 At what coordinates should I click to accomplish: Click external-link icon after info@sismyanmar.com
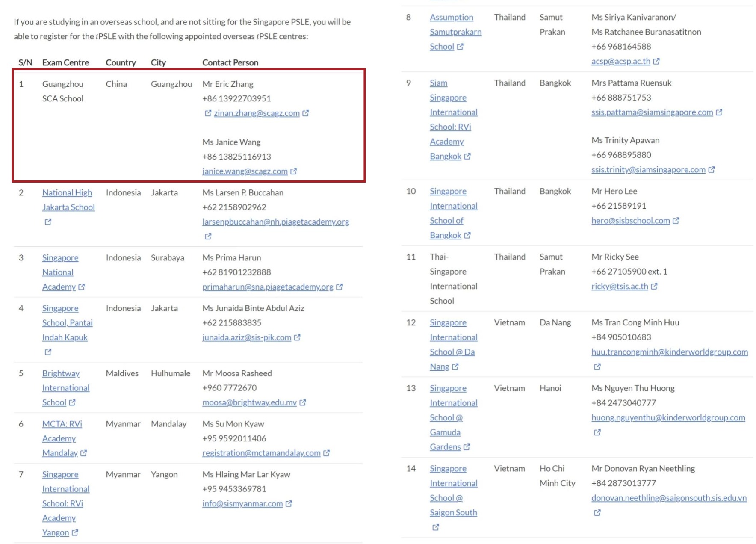[x=289, y=504]
